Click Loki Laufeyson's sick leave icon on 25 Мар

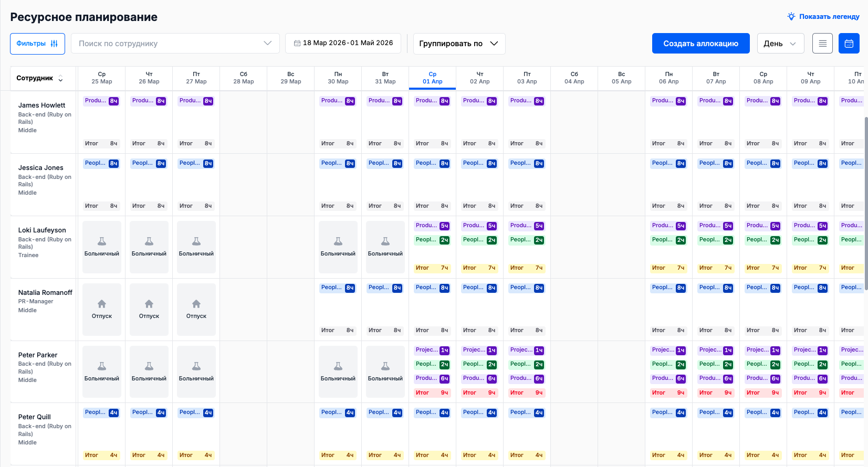[102, 241]
